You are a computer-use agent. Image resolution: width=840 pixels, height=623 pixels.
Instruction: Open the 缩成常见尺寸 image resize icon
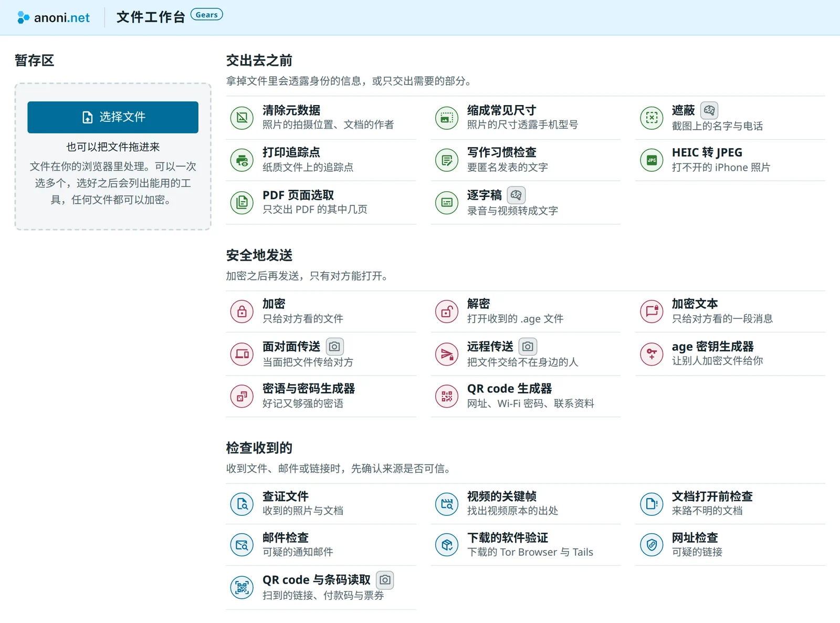pos(447,117)
